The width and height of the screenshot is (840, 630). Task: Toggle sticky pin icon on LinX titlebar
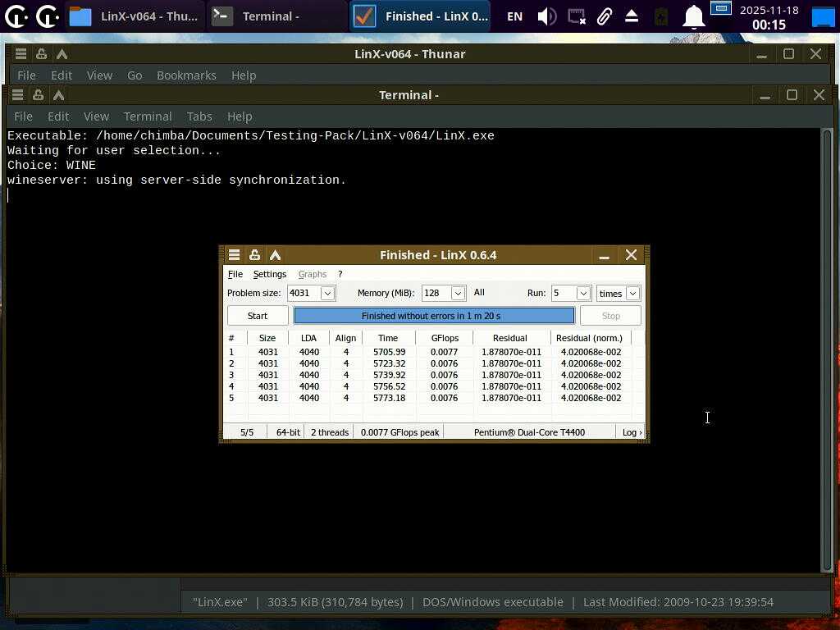point(255,255)
